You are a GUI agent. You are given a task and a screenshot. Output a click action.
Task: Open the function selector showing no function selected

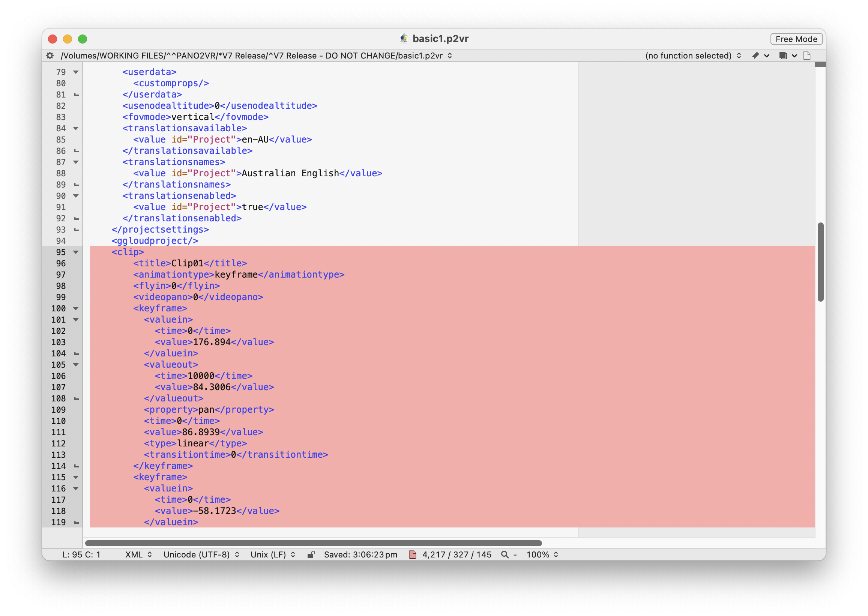pyautogui.click(x=693, y=56)
